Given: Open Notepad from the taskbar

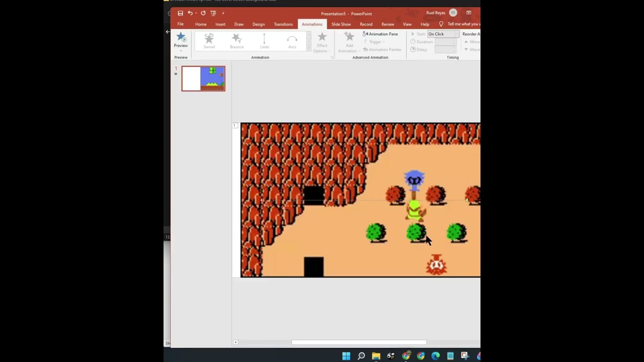Looking at the screenshot, I should pyautogui.click(x=450, y=356).
